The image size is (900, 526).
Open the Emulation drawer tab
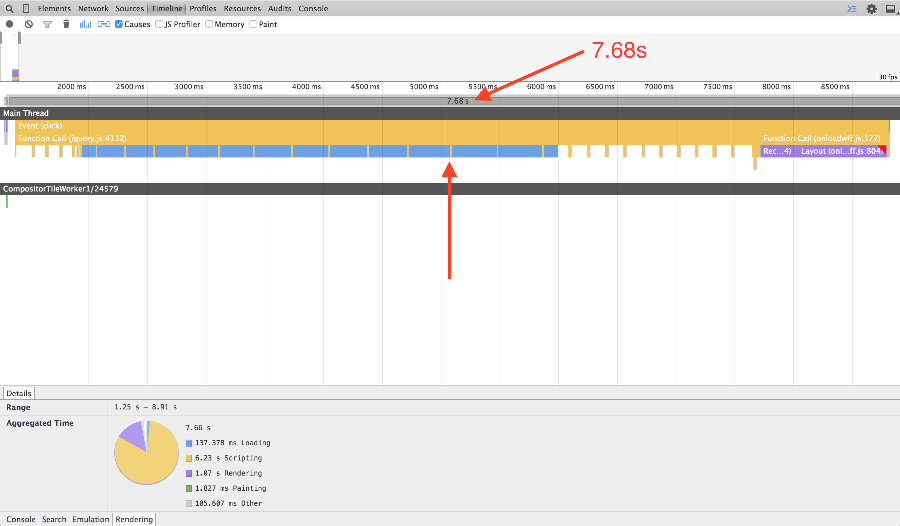click(x=91, y=519)
